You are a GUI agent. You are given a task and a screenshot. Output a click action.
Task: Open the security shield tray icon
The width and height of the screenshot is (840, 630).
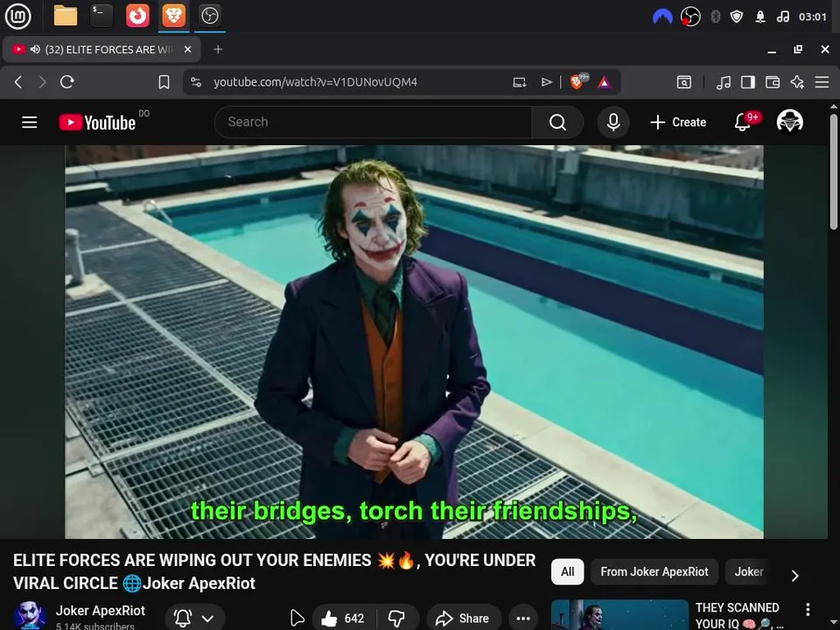pos(737,17)
